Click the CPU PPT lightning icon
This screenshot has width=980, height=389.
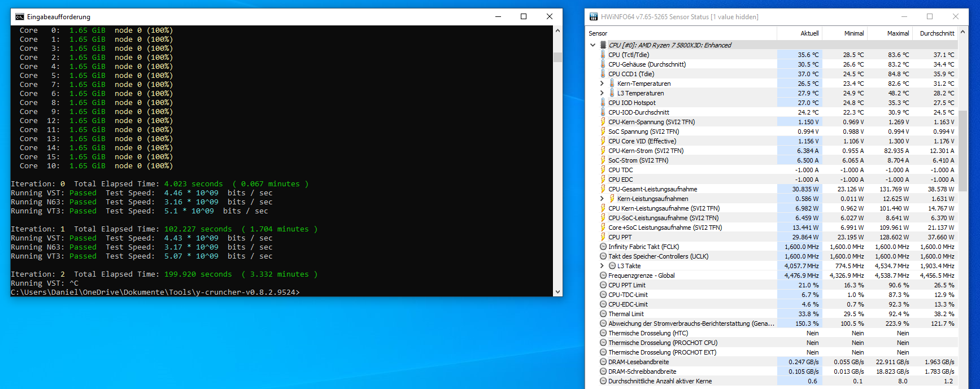click(x=603, y=237)
